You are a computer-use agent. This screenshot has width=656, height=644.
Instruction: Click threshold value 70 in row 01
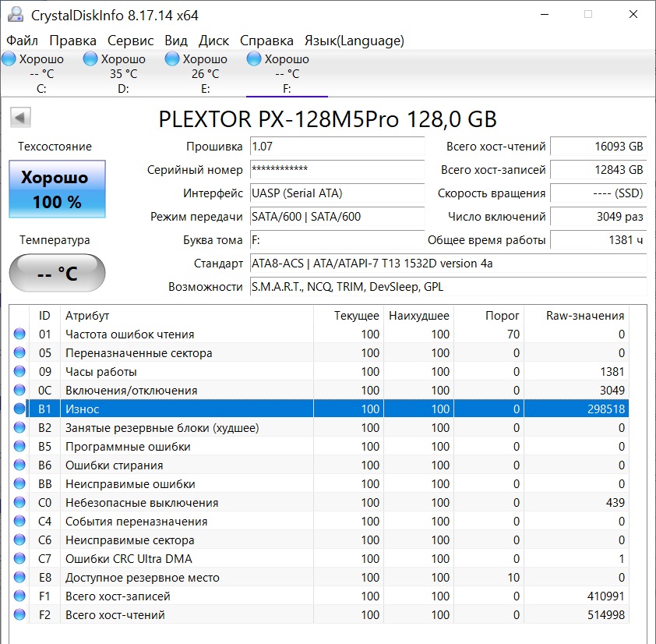[x=513, y=334]
